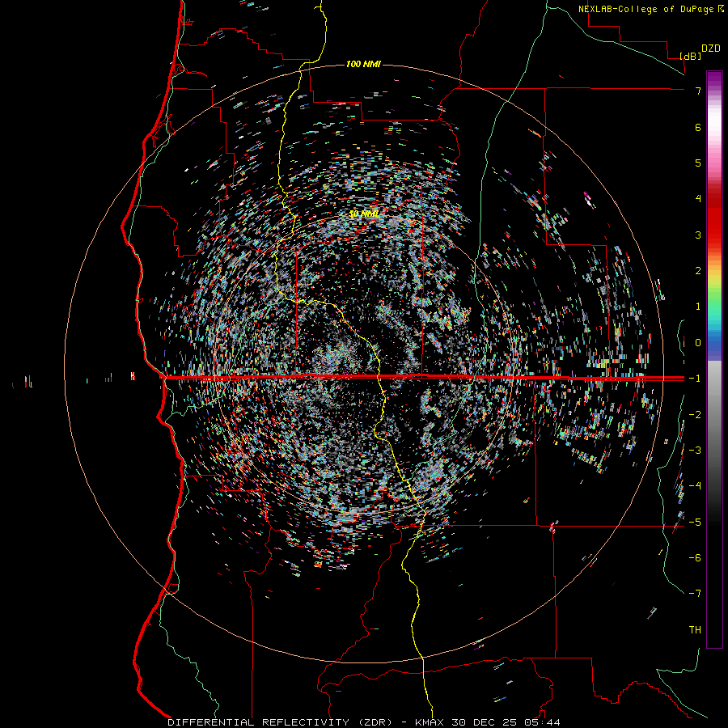Viewport: 728px width, 728px height.
Task: Click the -4 value on color scale
Action: point(695,486)
